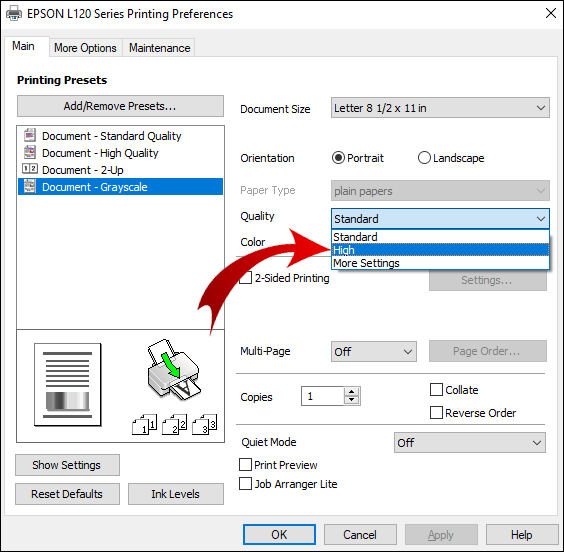Open the Document Size dropdown
564x552 pixels.
coord(440,108)
